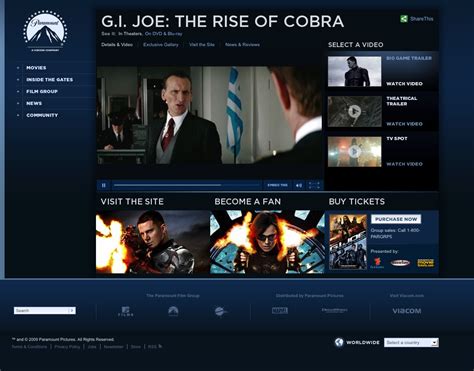Click the green ShareThis icon
Viewport: 474px width, 371px height.
point(404,19)
